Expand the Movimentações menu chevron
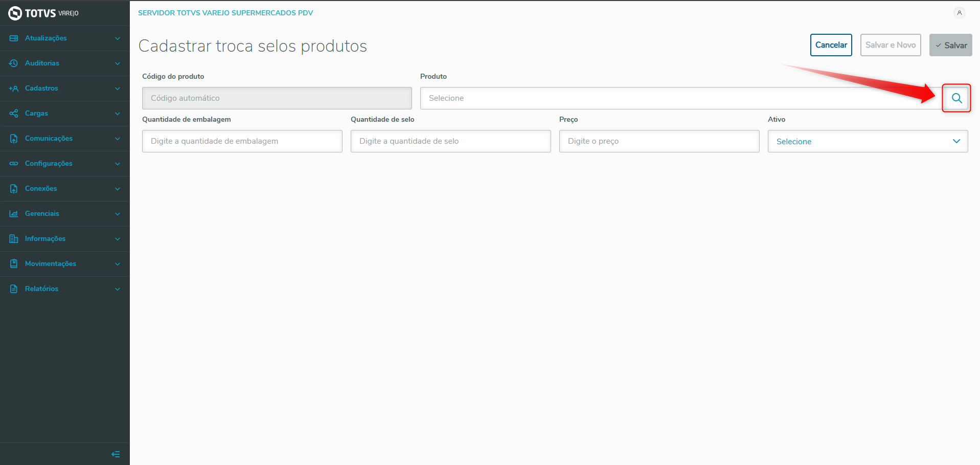 click(x=118, y=264)
